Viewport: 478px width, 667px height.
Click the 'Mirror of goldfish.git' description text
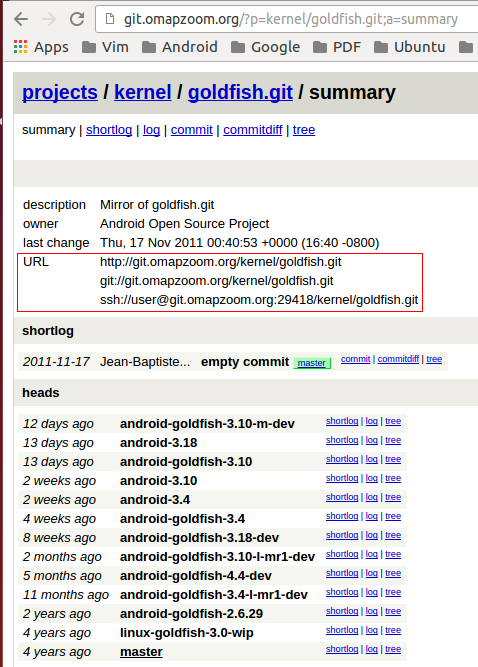point(157,205)
